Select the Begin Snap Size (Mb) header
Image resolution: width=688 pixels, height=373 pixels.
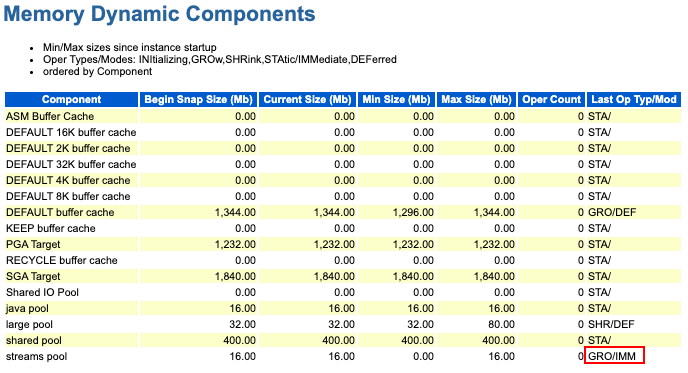(199, 100)
